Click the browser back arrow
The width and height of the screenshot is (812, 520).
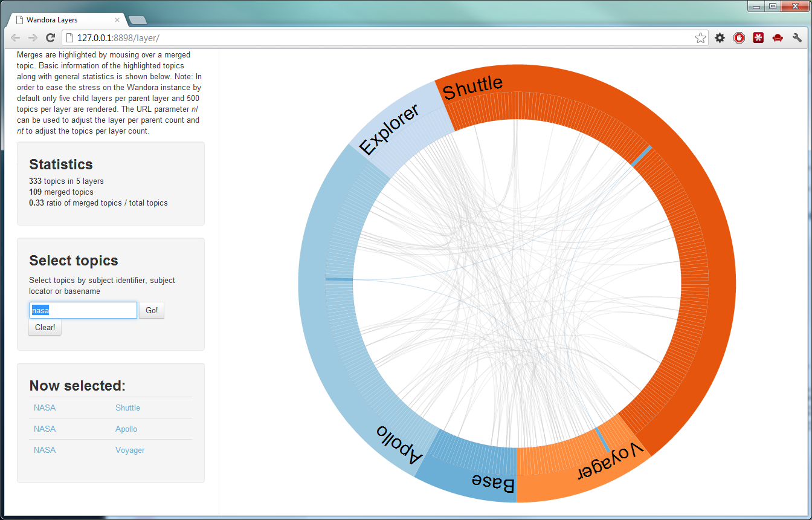pos(16,38)
